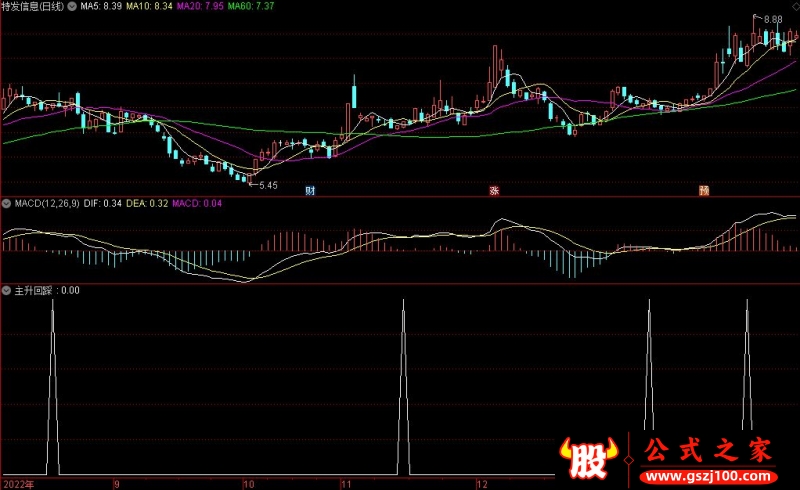Select the MA5 moving average label

click(x=101, y=7)
